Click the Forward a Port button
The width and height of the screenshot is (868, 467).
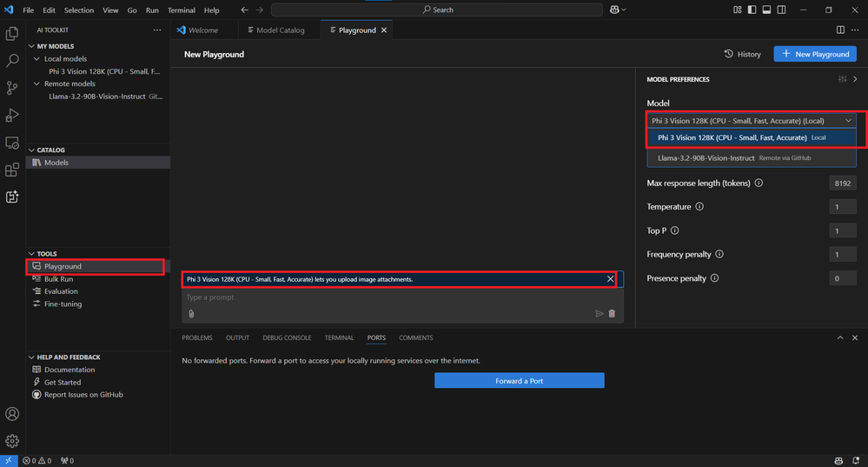tap(520, 381)
